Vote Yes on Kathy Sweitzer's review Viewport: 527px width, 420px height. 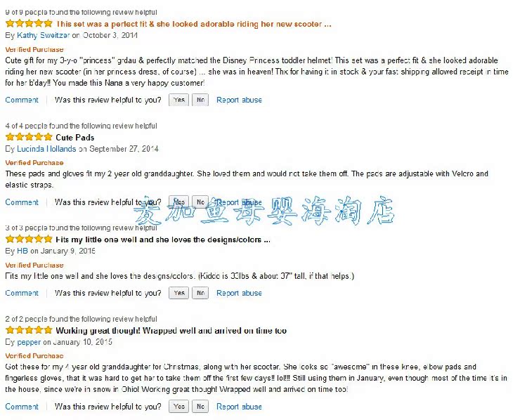[178, 100]
